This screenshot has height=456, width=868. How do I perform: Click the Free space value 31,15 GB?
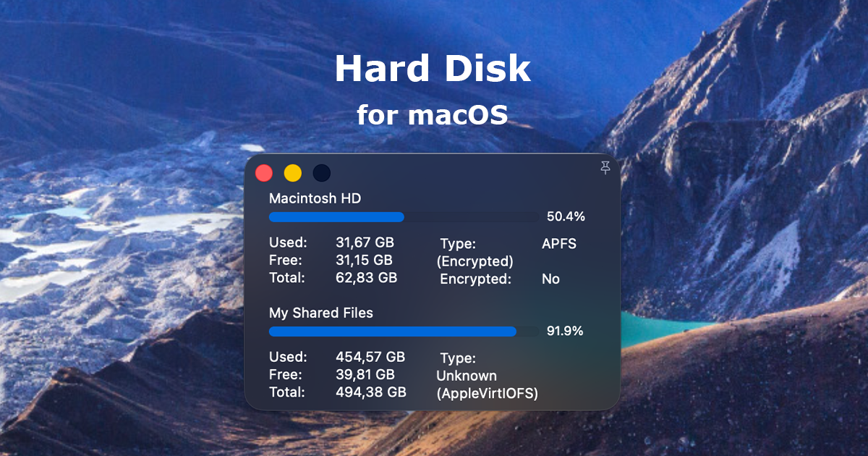(365, 261)
